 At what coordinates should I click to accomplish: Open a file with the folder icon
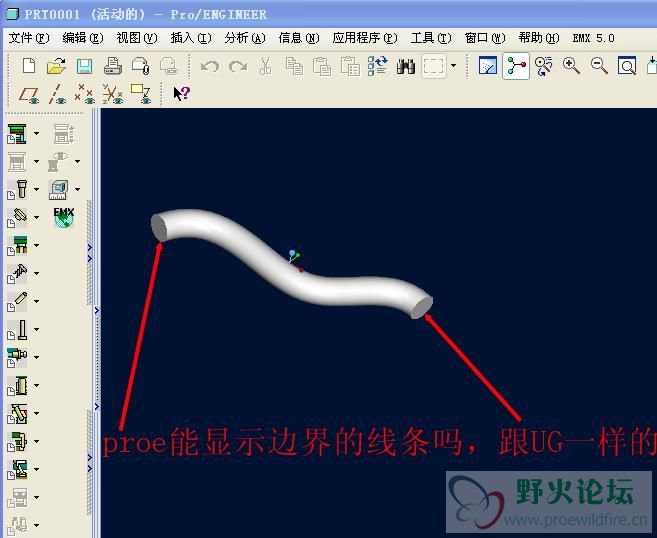coord(56,66)
